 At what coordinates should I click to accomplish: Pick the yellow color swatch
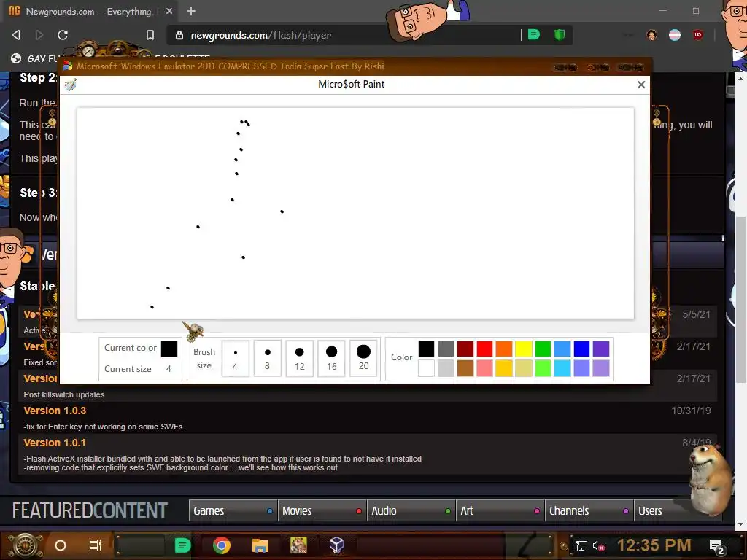pos(524,349)
